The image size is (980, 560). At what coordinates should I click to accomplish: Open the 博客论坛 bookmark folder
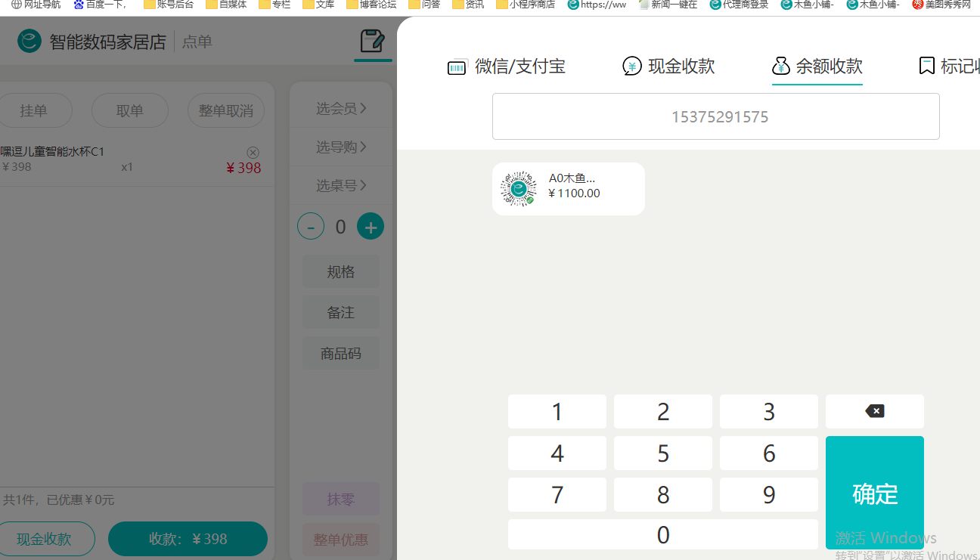pyautogui.click(x=371, y=5)
